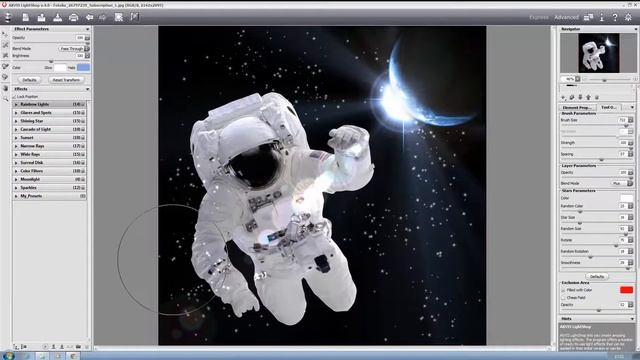Screen dimensions: 640x360
Task: Expand Shining Star effect group
Action: click(16, 121)
